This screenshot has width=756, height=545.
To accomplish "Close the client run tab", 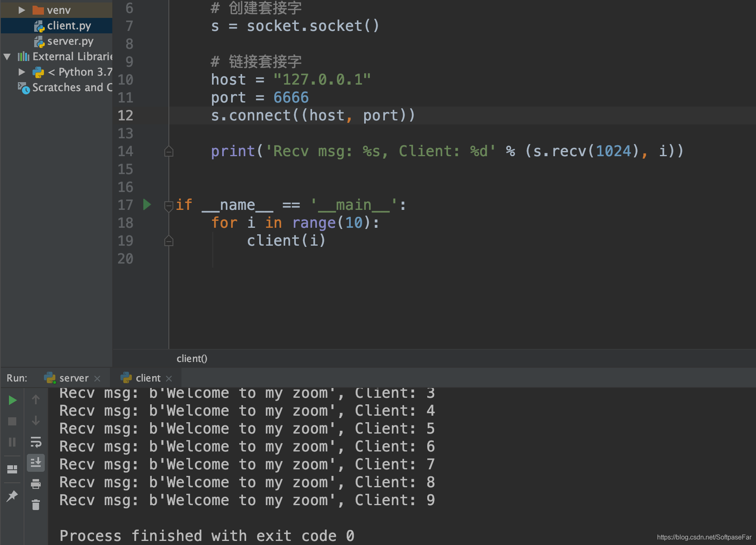I will tap(169, 379).
